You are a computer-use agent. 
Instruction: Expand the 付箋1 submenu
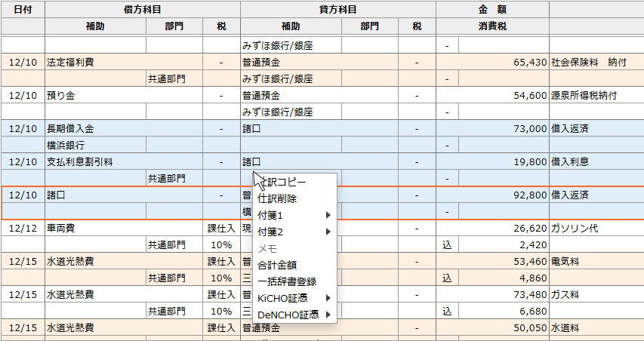294,215
